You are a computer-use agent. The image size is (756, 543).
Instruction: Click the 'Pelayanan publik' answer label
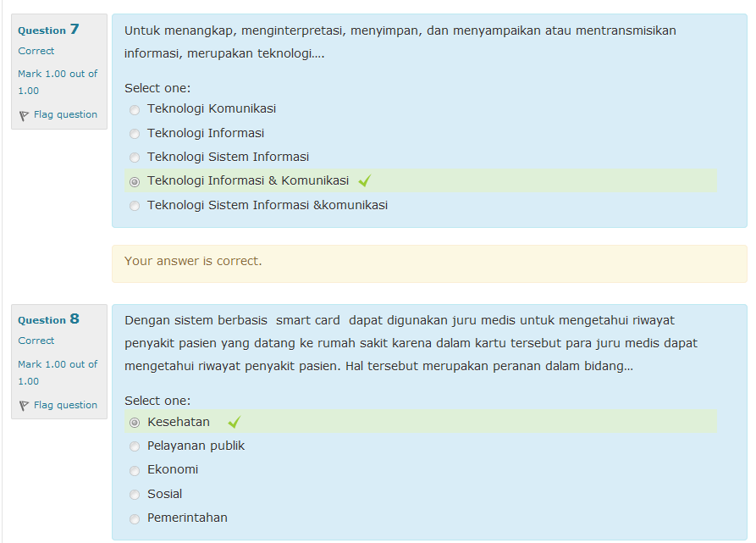click(196, 446)
